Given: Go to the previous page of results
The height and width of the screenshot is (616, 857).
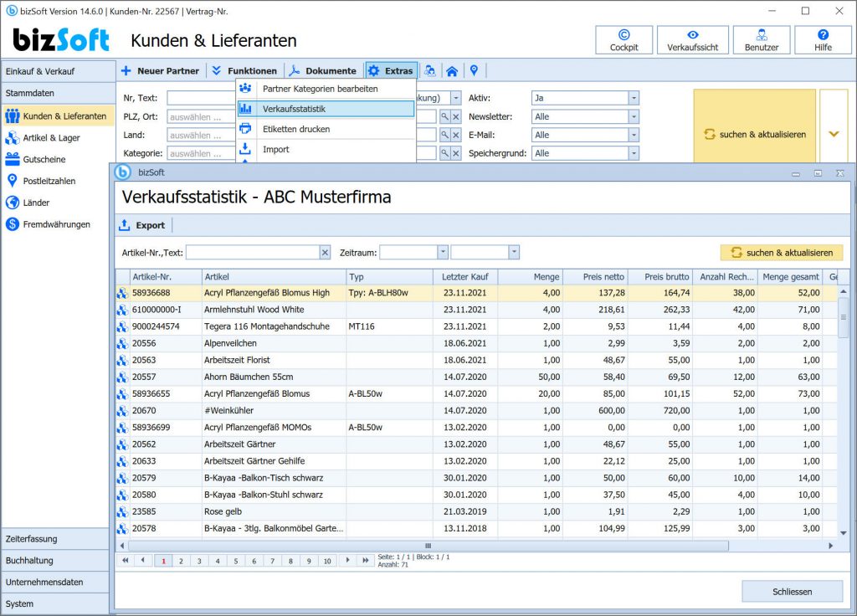Looking at the screenshot, I should click(143, 560).
